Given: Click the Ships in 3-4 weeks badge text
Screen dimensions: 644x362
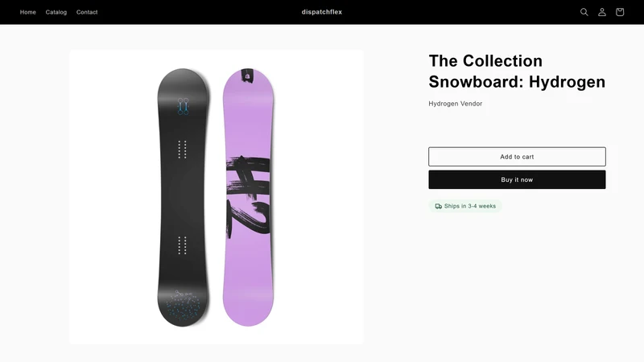Looking at the screenshot, I should pos(470,206).
